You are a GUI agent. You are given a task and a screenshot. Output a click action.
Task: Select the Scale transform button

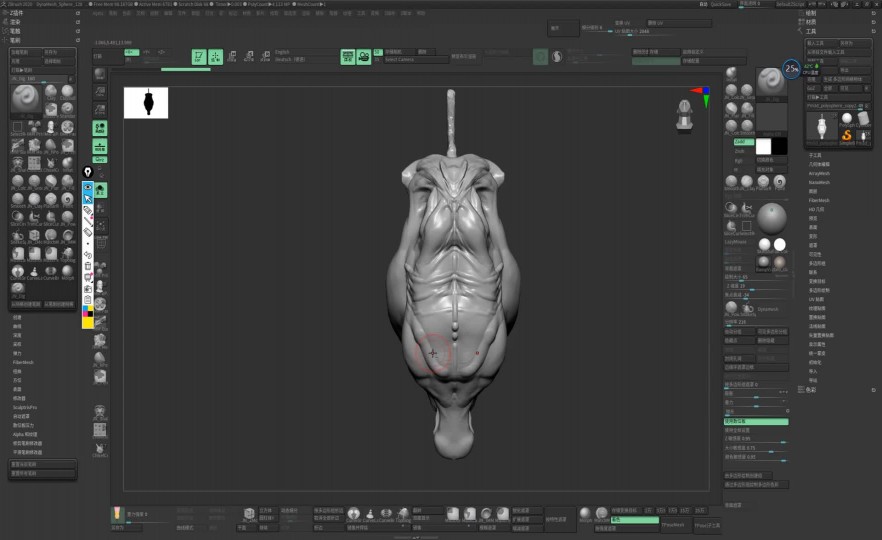coord(249,57)
